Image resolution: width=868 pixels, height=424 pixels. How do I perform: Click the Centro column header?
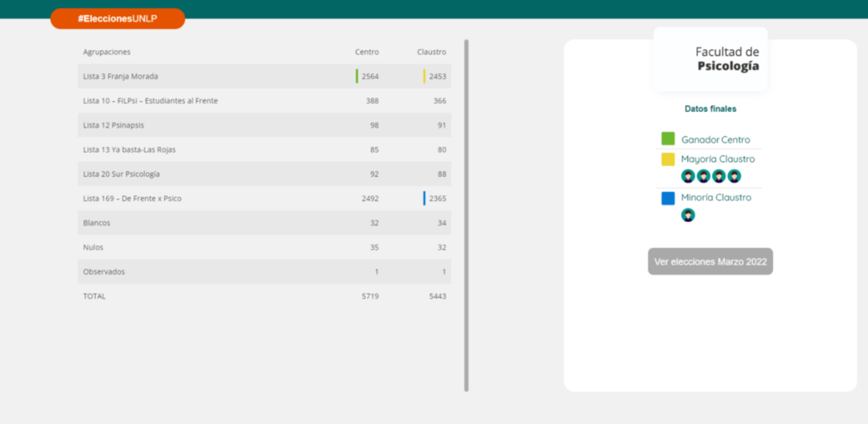tap(367, 52)
